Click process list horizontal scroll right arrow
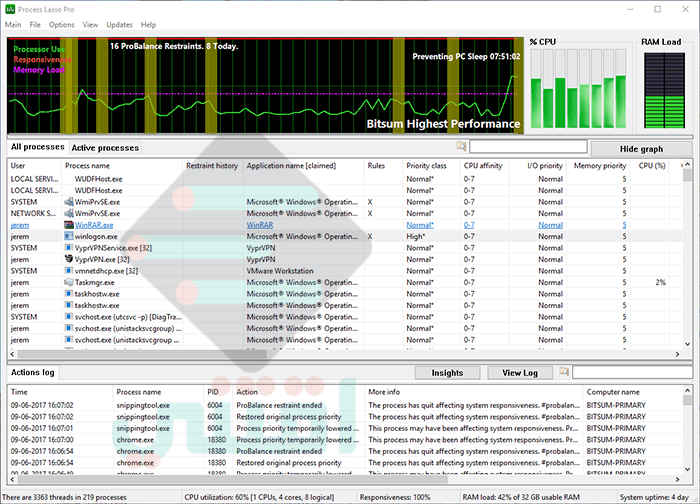 [x=677, y=354]
